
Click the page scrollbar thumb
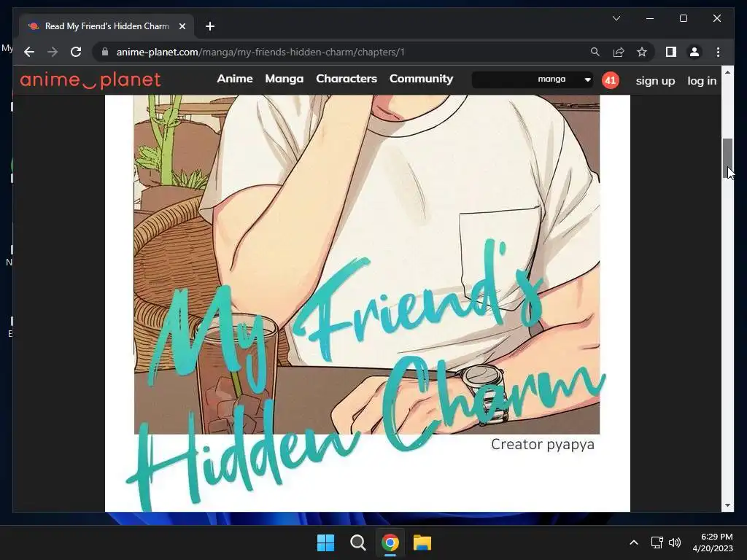tap(727, 158)
